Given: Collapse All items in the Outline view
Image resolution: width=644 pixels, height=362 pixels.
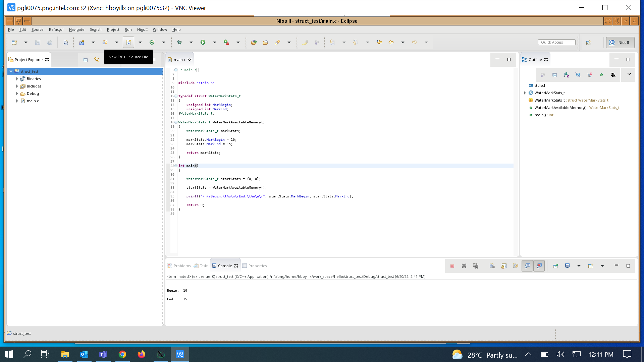Looking at the screenshot, I should coord(554,75).
